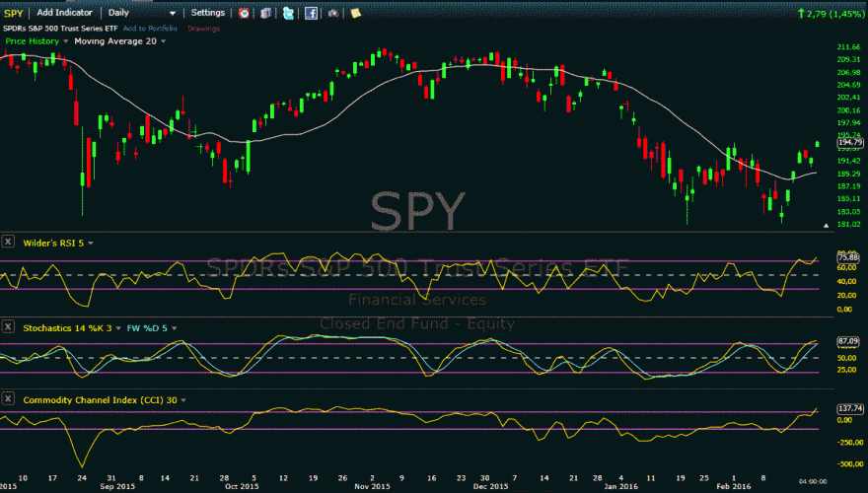Expand the Moving Average 20 dropdown arrow
Viewport: 868px width, 493px height.
coord(164,41)
